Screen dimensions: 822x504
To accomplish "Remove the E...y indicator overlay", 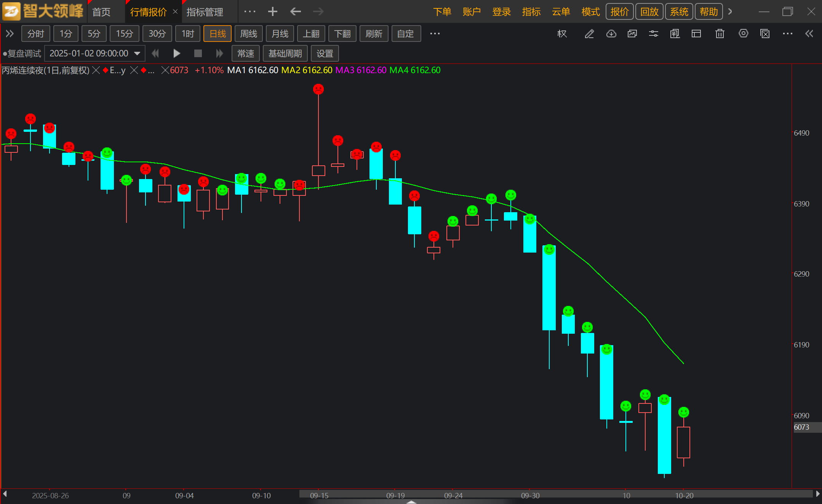I will 134,70.
